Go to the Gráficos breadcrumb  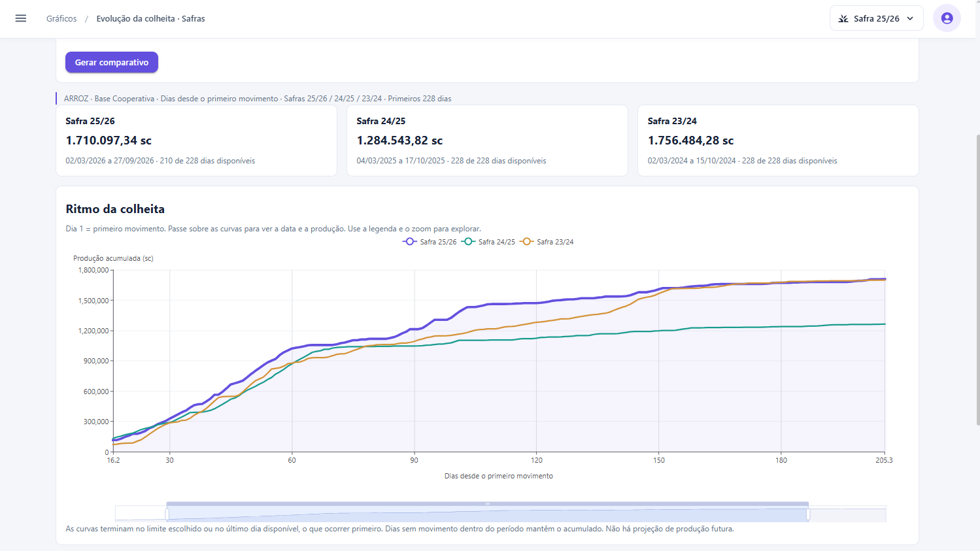[61, 19]
